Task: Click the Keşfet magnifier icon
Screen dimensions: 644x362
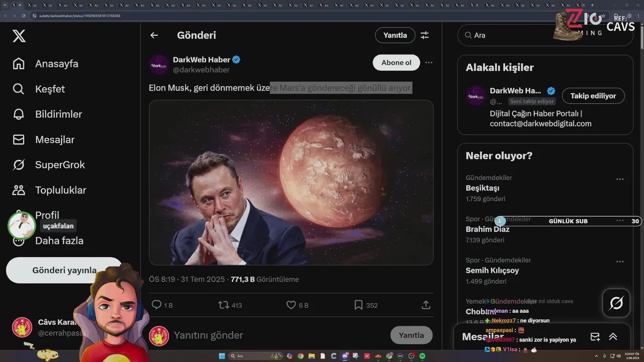Action: [19, 89]
